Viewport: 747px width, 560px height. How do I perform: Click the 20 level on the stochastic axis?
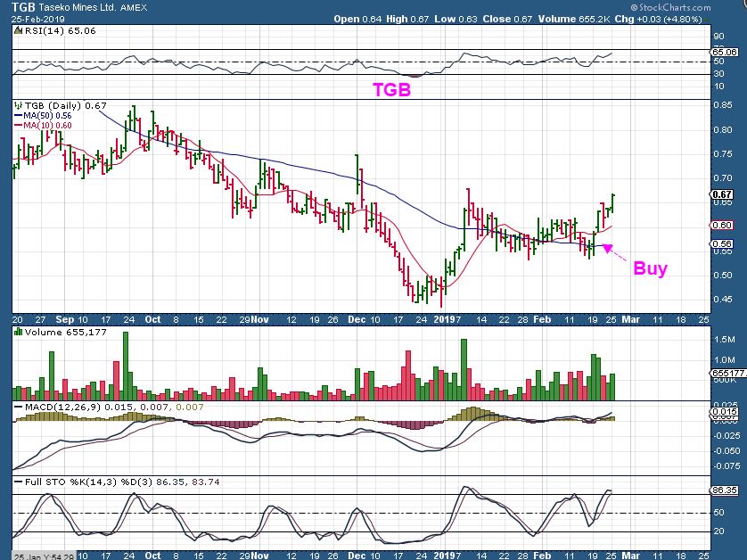[x=718, y=531]
